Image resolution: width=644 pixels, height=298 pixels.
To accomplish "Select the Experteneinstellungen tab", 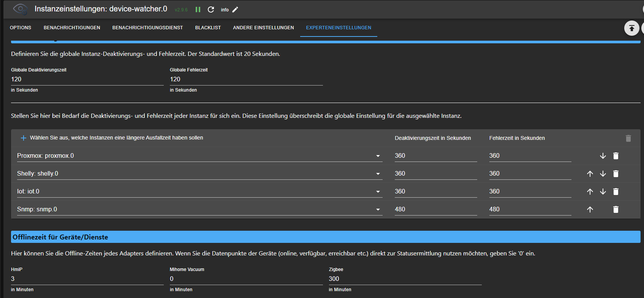I will point(339,28).
